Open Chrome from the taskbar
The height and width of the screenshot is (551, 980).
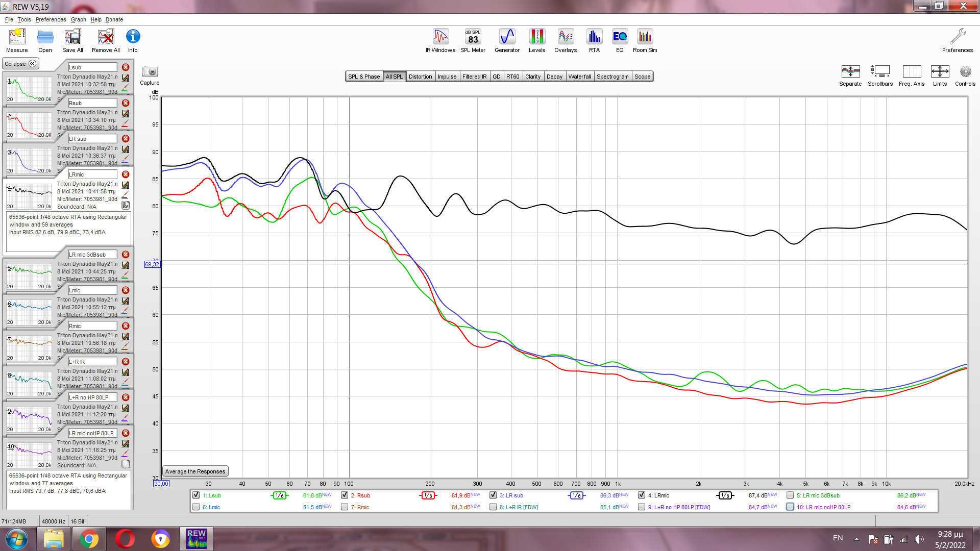pyautogui.click(x=89, y=539)
